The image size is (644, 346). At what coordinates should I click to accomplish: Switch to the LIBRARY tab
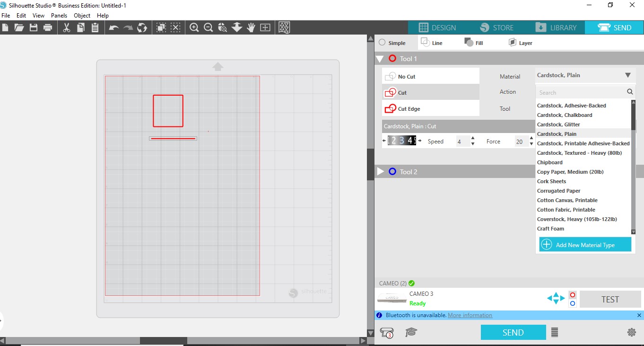click(556, 27)
